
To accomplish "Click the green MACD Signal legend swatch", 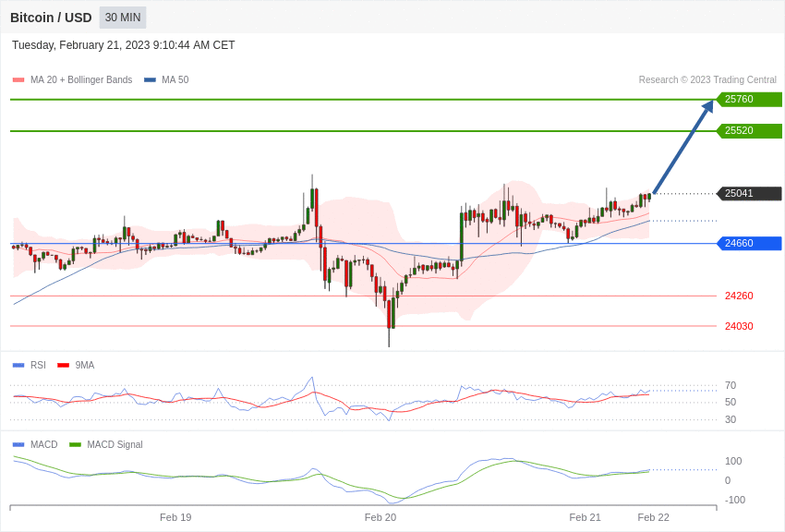I will pos(75,444).
